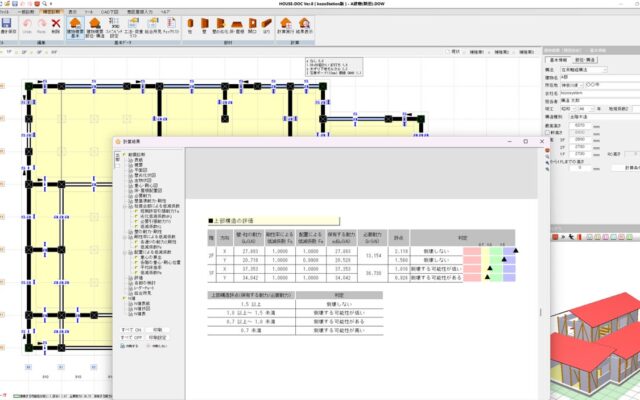Click the すべて OFF button
Screen dimensions: 640x400
coord(131,338)
